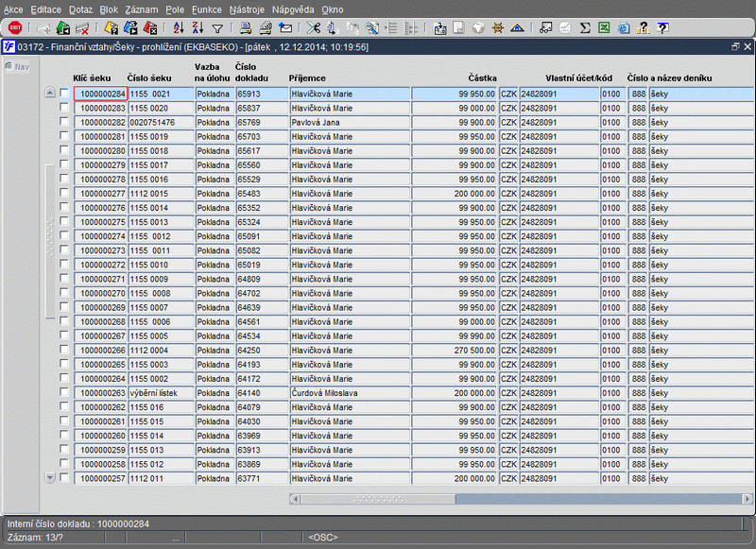Image resolution: width=756 pixels, height=549 pixels.
Task: Click the save record icon with green arrow
Action: (63, 28)
